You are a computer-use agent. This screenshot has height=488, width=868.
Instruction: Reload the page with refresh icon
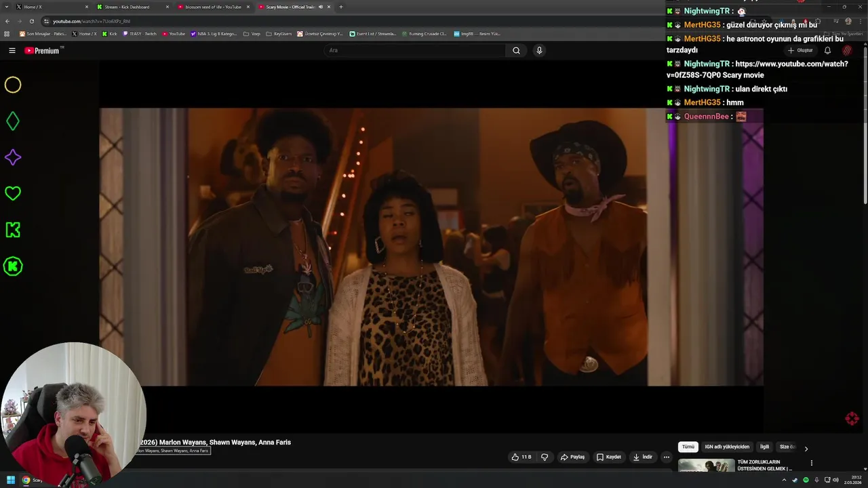tap(32, 21)
